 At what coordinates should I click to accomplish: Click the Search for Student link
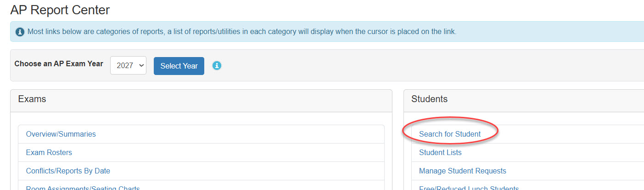[450, 134]
